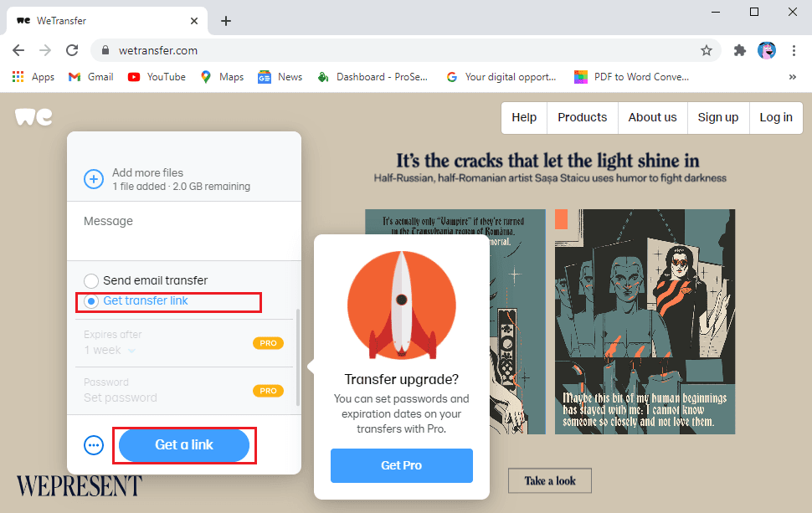Show hidden bookmarks using the double chevron
Screen dimensions: 812x513
click(792, 77)
